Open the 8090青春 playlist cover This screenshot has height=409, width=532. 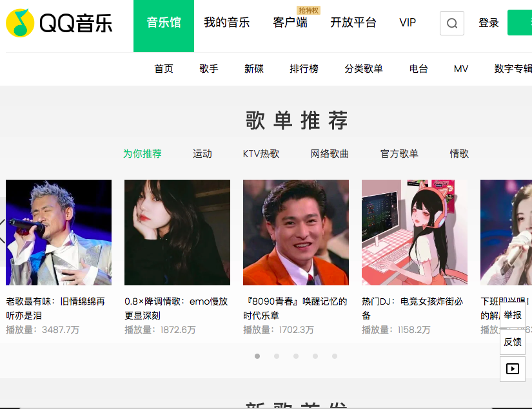[x=296, y=233]
